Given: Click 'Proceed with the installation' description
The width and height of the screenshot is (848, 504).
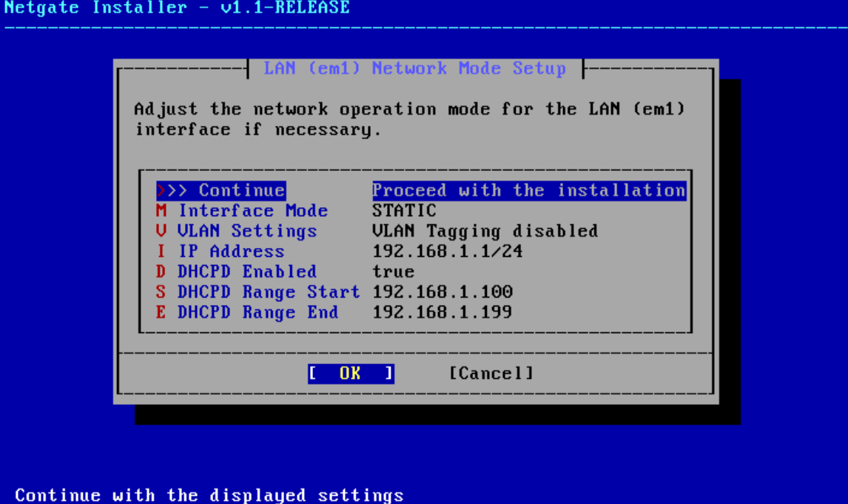Looking at the screenshot, I should [529, 190].
